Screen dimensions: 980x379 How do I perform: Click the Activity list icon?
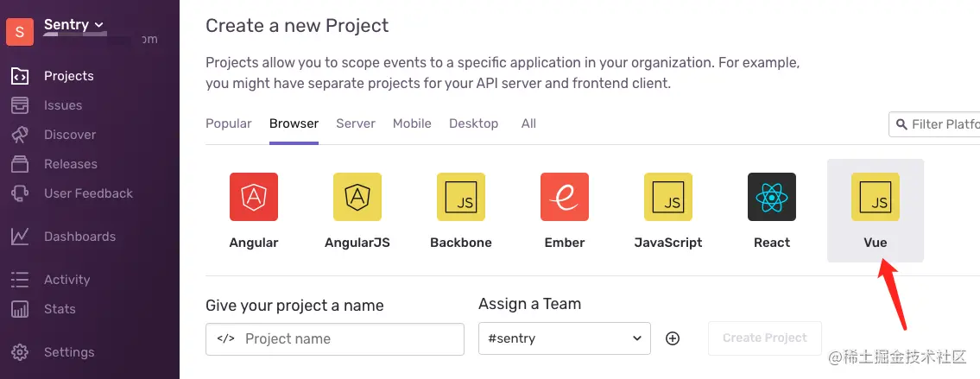click(x=20, y=280)
